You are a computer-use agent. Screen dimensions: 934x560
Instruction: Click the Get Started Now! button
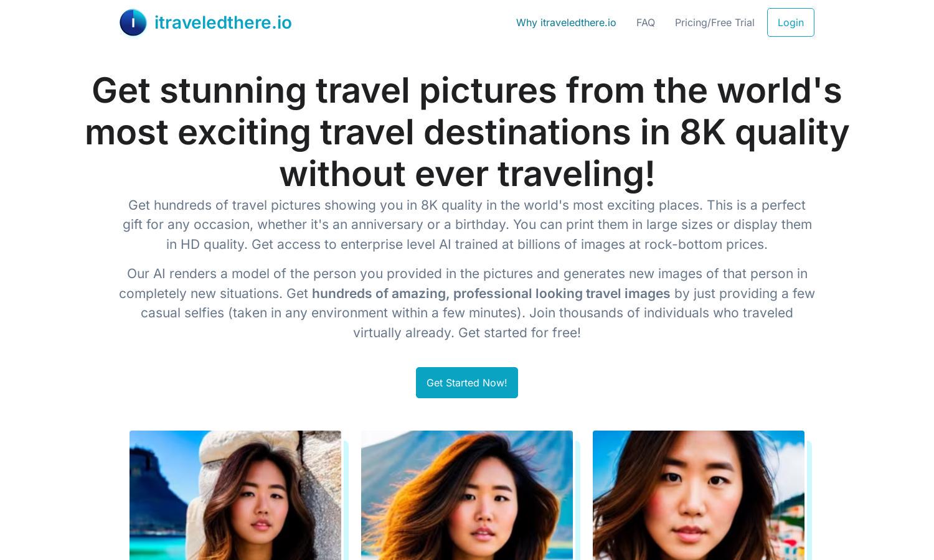point(467,383)
